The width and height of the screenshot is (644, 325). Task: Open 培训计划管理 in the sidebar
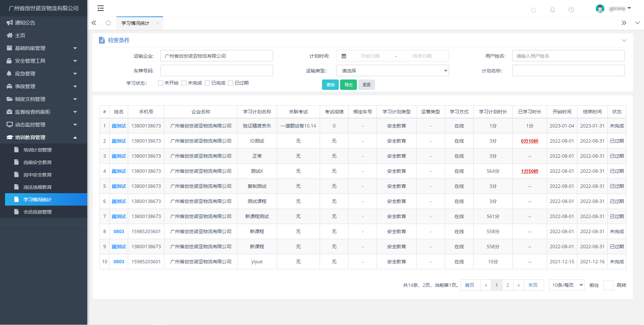(38, 150)
